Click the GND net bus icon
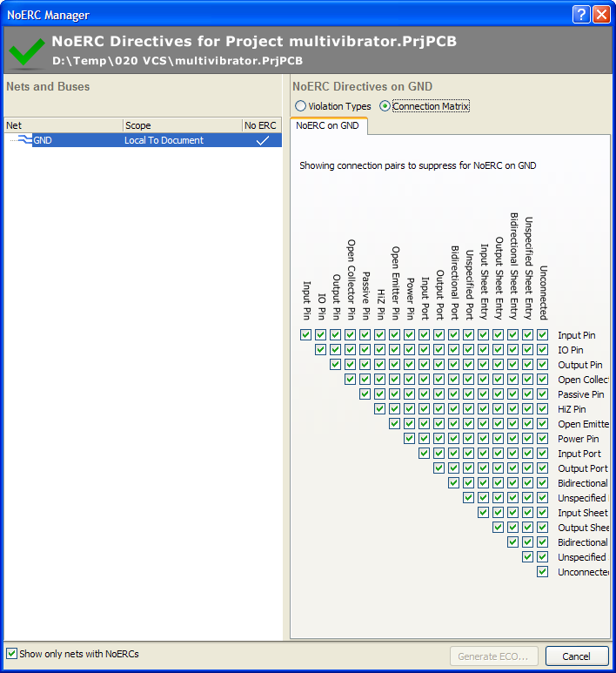Viewport: 616px width, 673px height. click(x=25, y=139)
